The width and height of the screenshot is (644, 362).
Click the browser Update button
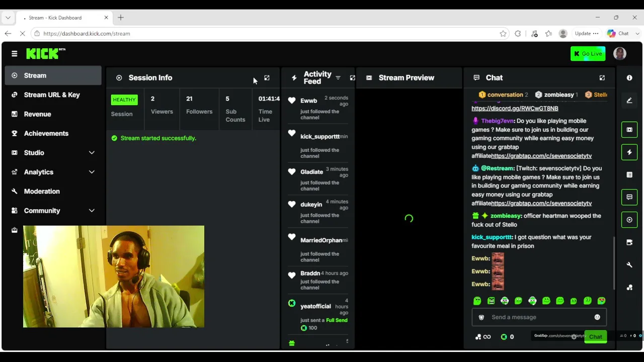pyautogui.click(x=587, y=34)
